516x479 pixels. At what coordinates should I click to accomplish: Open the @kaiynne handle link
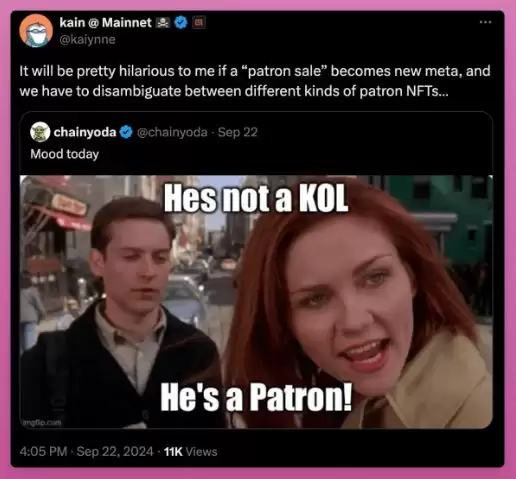coord(87,39)
